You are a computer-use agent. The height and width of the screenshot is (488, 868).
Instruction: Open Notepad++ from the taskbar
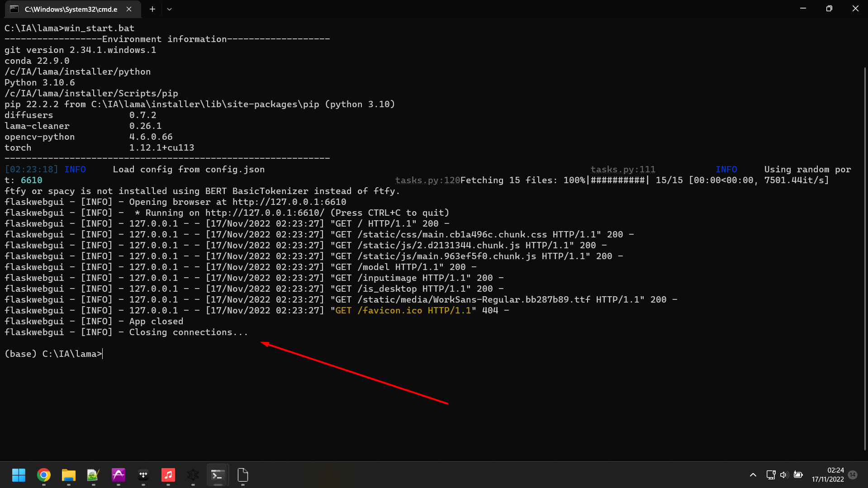pos(93,475)
